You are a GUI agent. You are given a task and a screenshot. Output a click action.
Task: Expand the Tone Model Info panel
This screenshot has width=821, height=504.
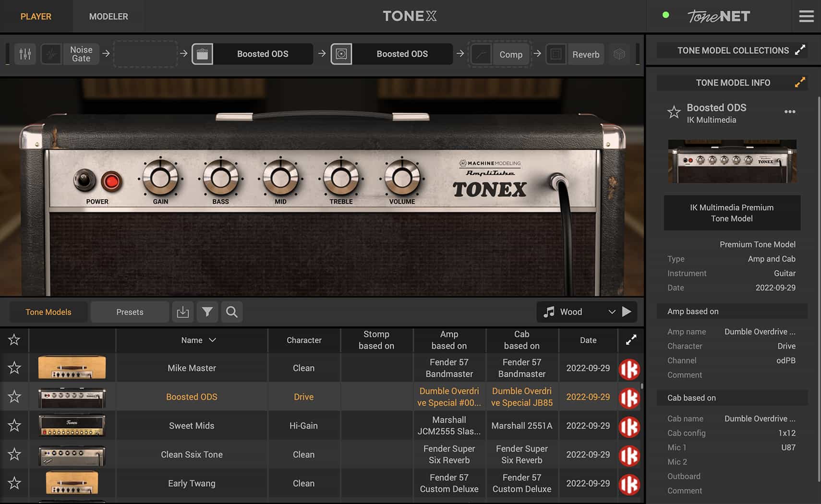coord(798,82)
